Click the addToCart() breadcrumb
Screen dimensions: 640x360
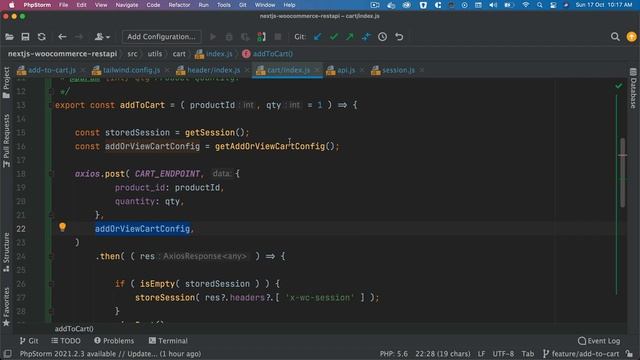(x=268, y=54)
